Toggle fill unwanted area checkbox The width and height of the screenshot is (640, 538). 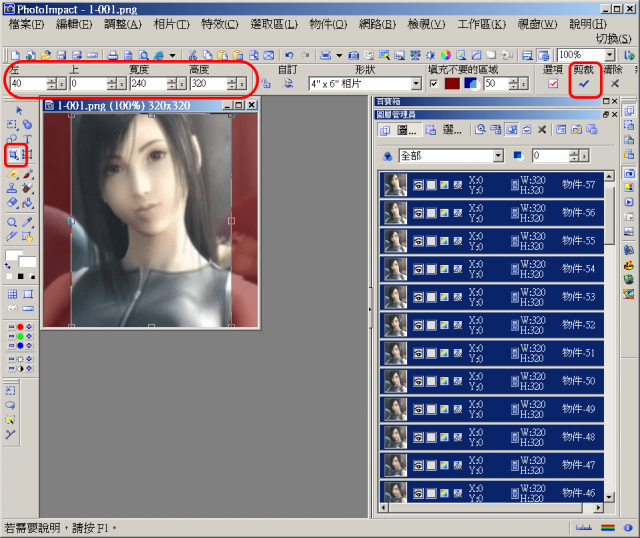point(434,84)
